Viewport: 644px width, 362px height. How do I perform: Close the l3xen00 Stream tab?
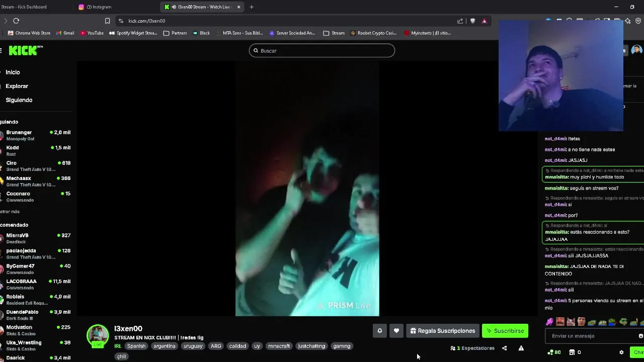click(238, 7)
